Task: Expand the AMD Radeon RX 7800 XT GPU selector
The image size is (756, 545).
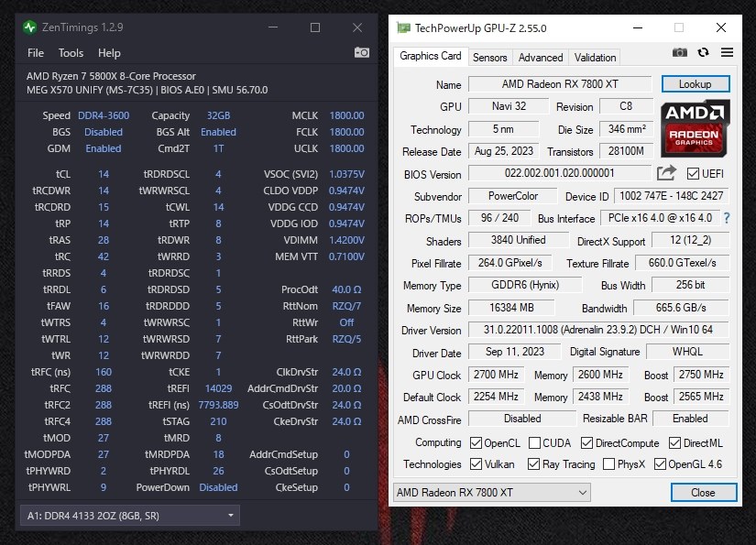Action: [493, 493]
